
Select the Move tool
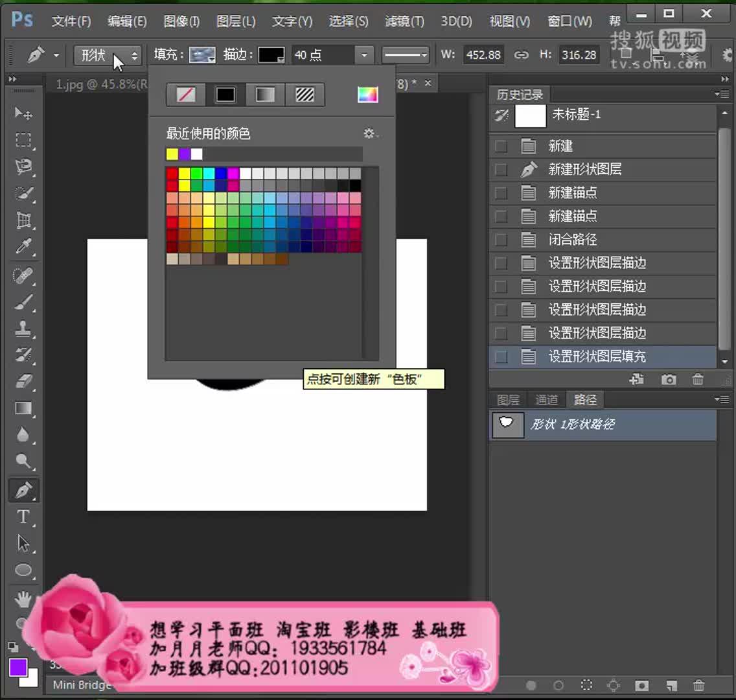[23, 113]
